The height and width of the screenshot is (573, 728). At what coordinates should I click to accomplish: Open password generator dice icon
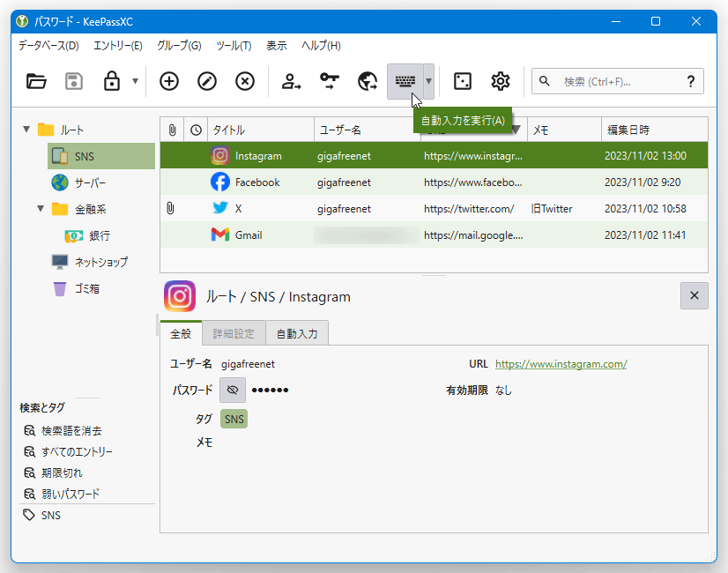point(463,81)
